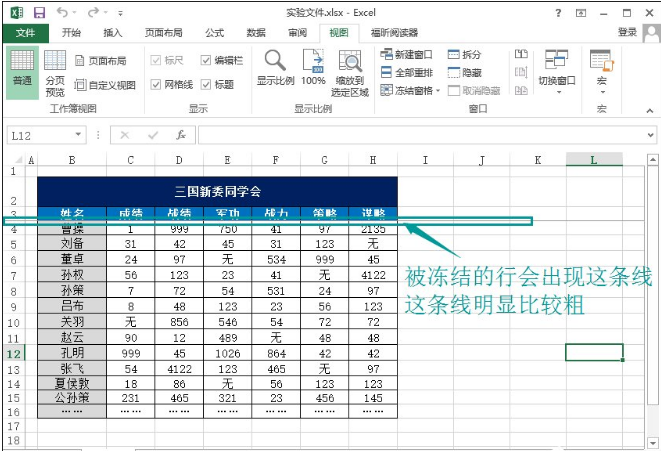Switch to the Review (审阅) tab
The height and width of the screenshot is (451, 661).
297,32
